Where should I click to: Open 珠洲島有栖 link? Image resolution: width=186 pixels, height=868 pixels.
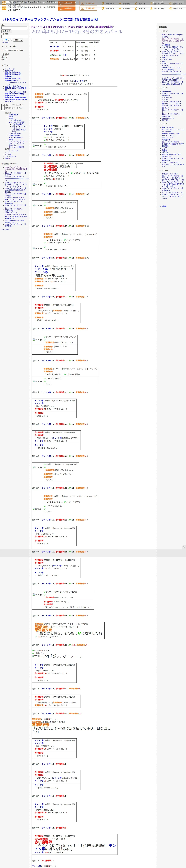(x=166, y=140)
